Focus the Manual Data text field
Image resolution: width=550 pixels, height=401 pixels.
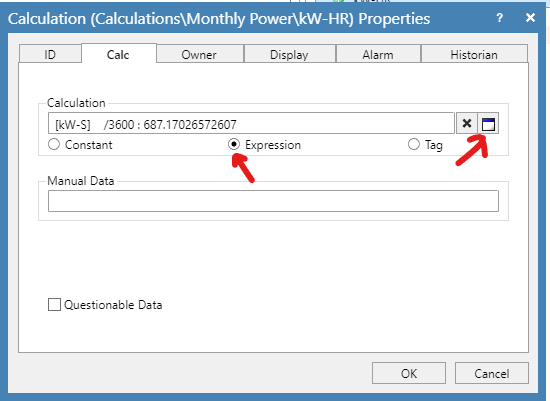click(x=273, y=201)
